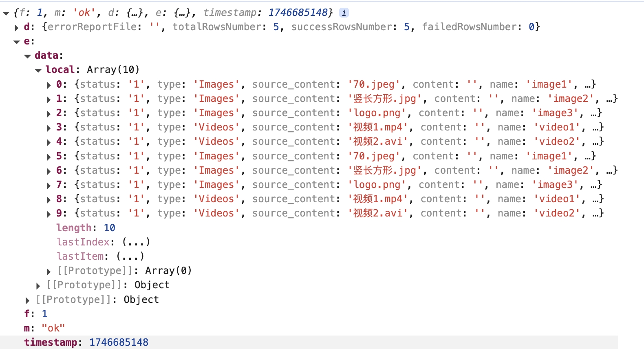Expand array item 1 arrow
This screenshot has width=644, height=349.
point(49,99)
